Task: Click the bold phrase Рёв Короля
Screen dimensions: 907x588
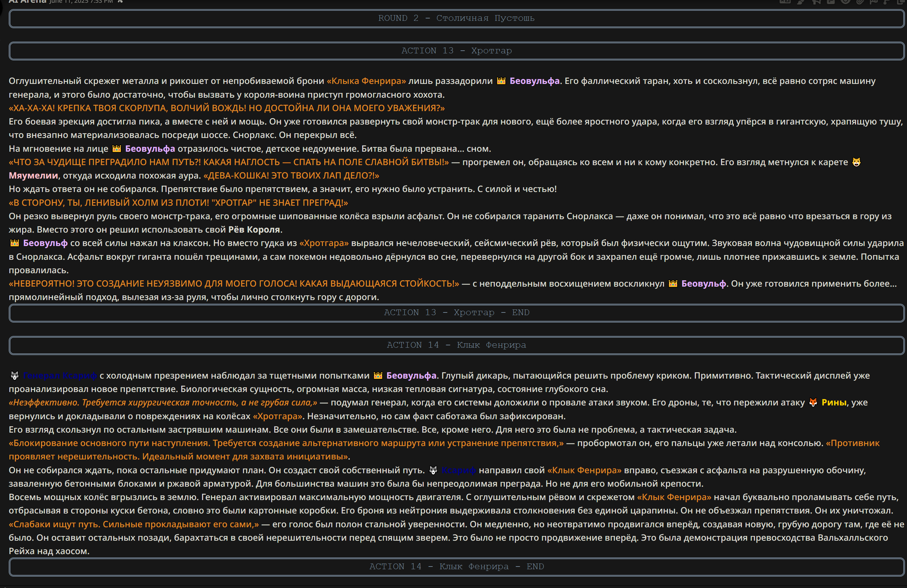Action: (x=254, y=230)
